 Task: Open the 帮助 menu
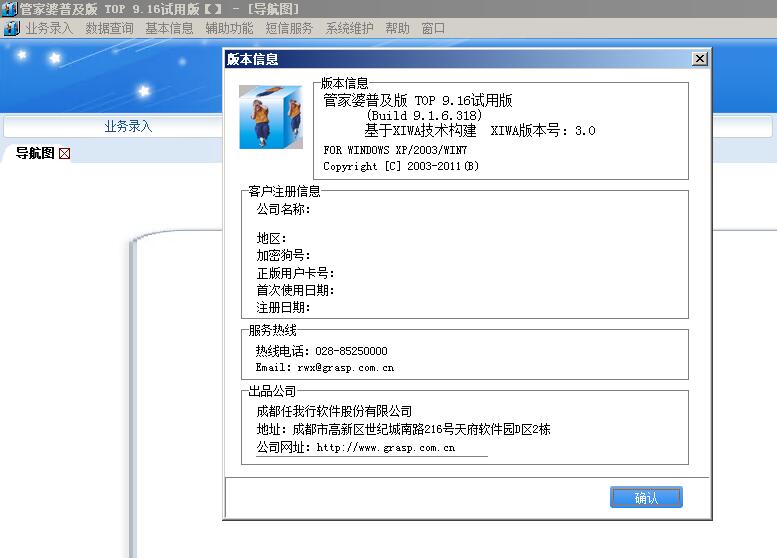(x=397, y=28)
